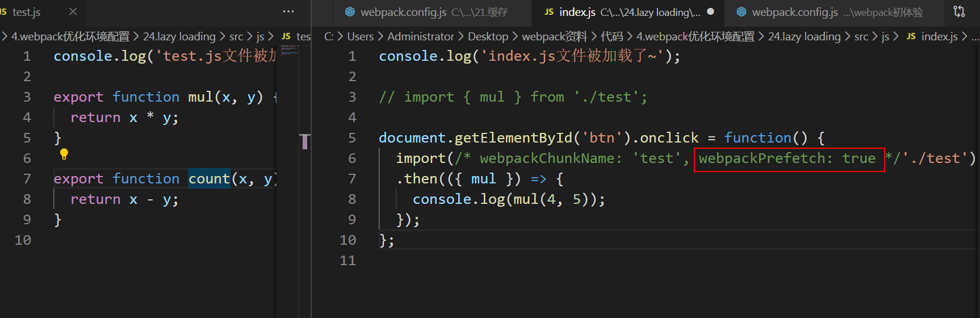
Task: Click the JS icon beside index.js in breadcrumbs
Action: [x=911, y=36]
